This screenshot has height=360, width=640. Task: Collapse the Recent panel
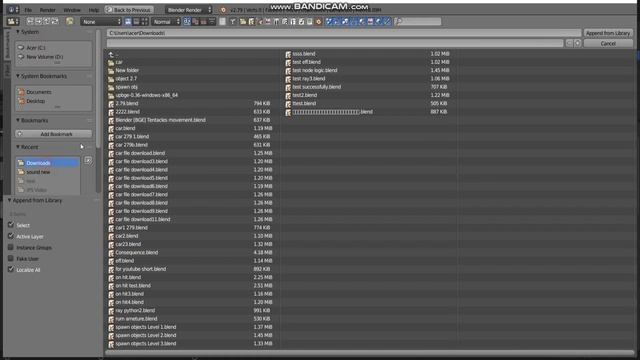click(18, 147)
